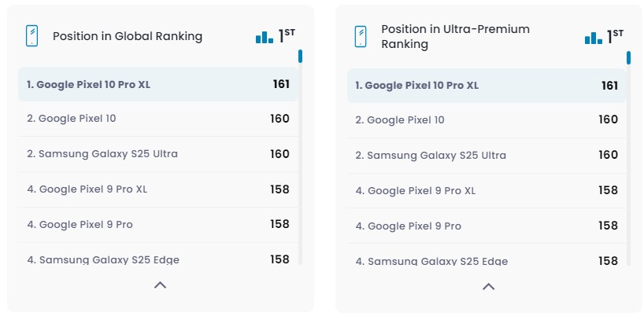Open Samsung Galaxy S25 Ultra in Ultra-Premium list

click(x=431, y=156)
